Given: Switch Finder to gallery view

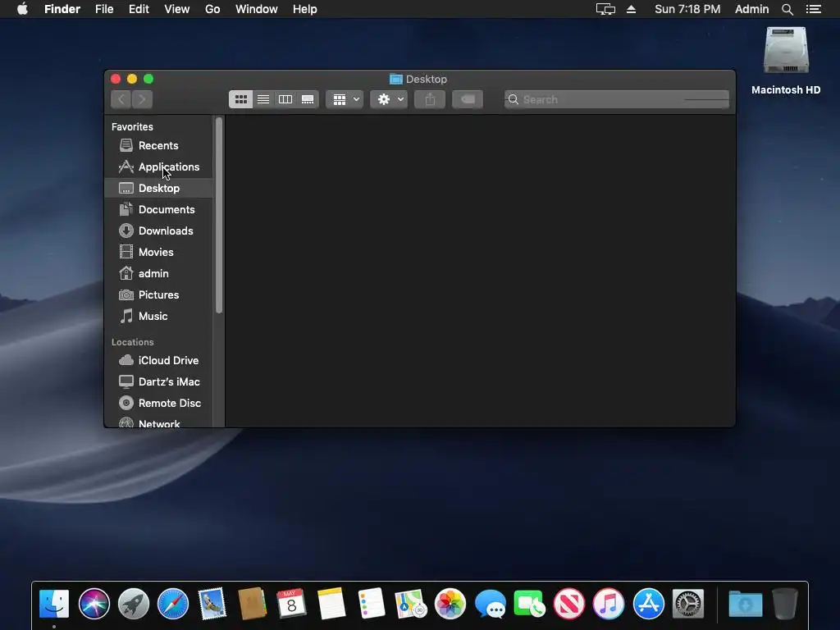Looking at the screenshot, I should (x=308, y=99).
